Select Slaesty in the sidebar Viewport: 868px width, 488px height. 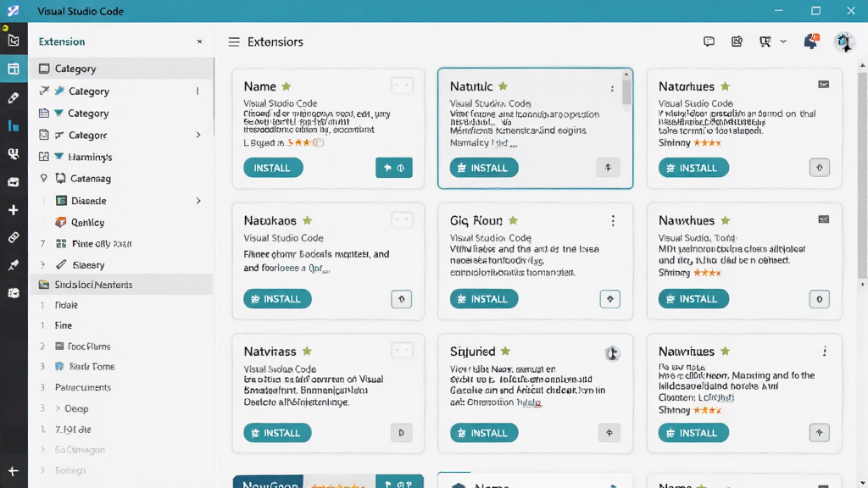coord(88,265)
